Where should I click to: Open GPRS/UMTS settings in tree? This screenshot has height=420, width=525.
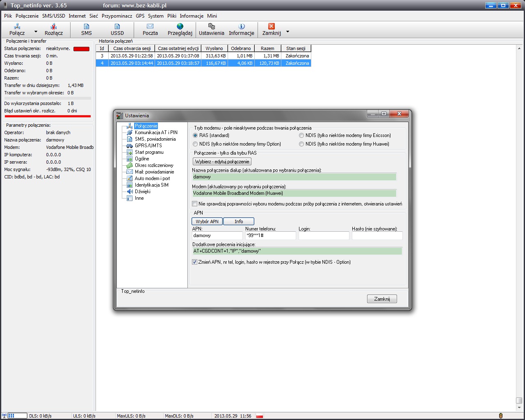pyautogui.click(x=148, y=146)
